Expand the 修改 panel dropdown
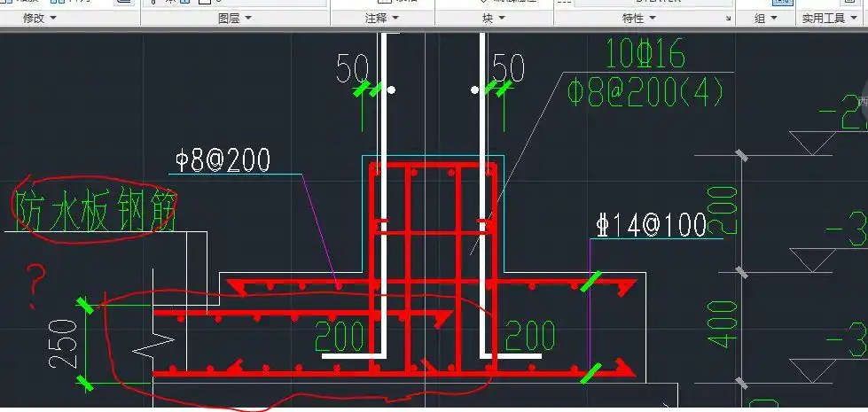868x412 pixels. tap(39, 18)
